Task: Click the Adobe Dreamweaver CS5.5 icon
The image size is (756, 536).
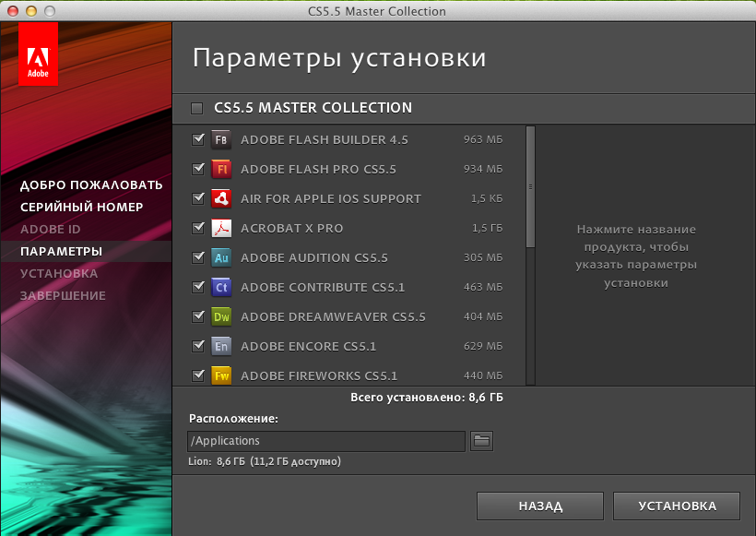Action: coord(220,316)
